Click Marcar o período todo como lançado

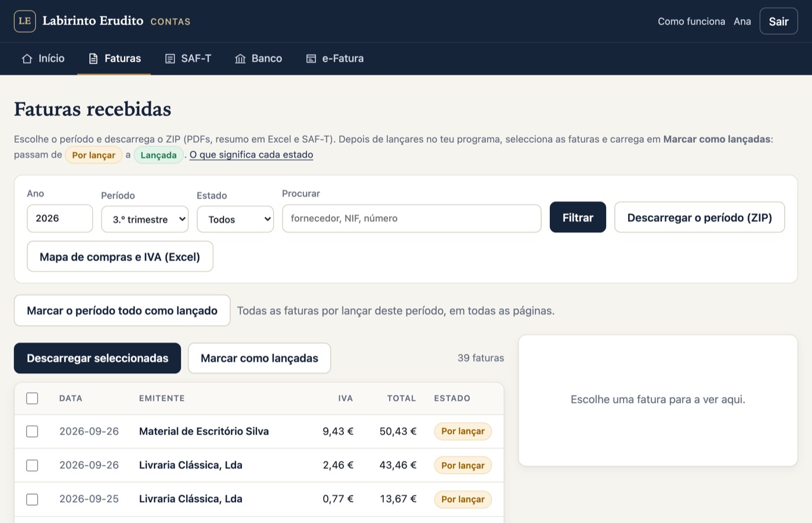[x=122, y=311]
